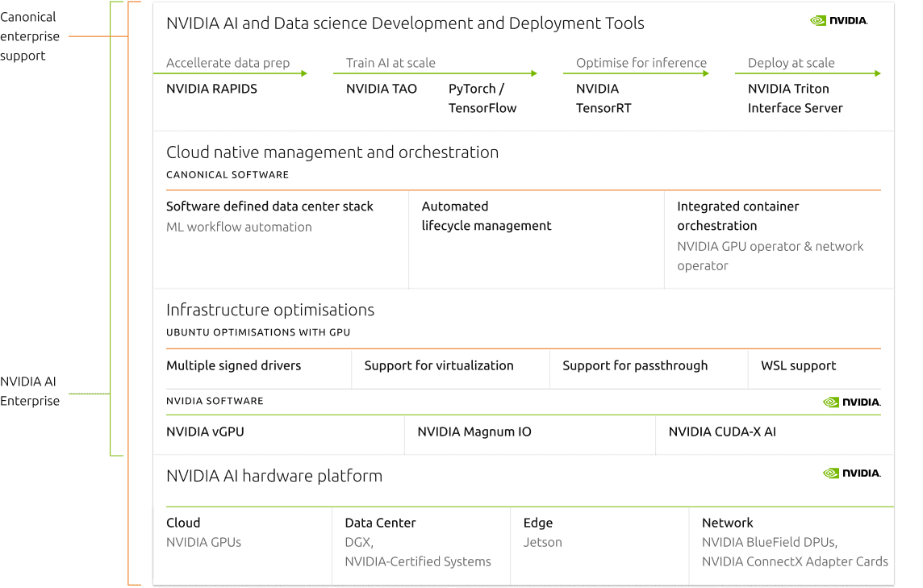Open NVIDIA Triton Interface Server
The height and width of the screenshot is (588, 923).
[x=795, y=98]
